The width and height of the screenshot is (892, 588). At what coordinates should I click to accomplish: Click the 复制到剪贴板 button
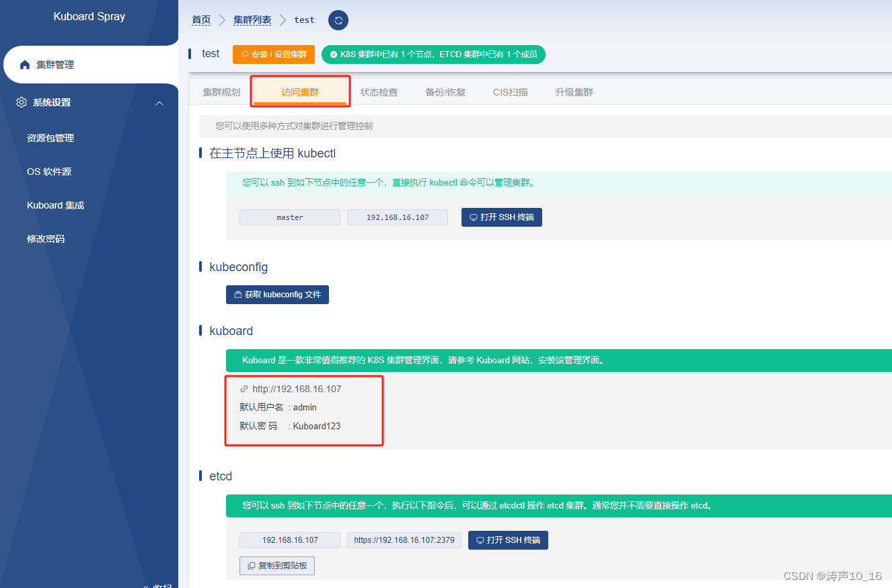pyautogui.click(x=277, y=566)
